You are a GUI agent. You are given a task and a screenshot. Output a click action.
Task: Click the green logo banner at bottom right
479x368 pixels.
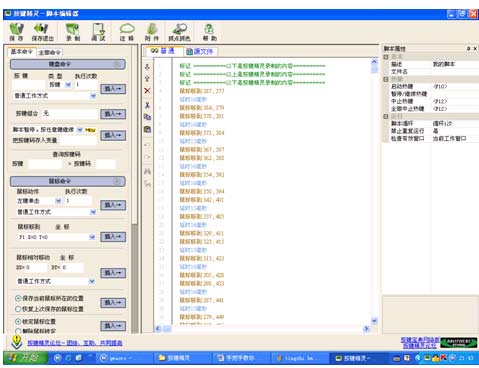(x=459, y=342)
